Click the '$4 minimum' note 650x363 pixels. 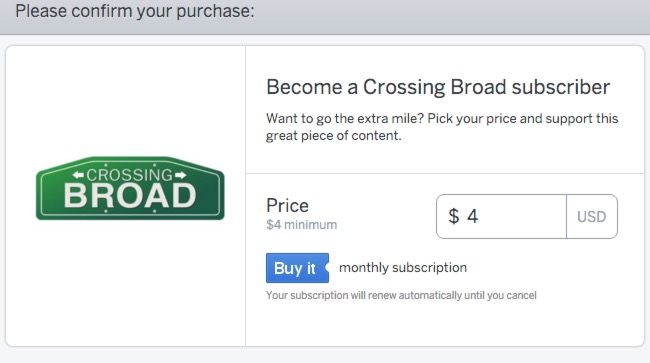pyautogui.click(x=301, y=225)
